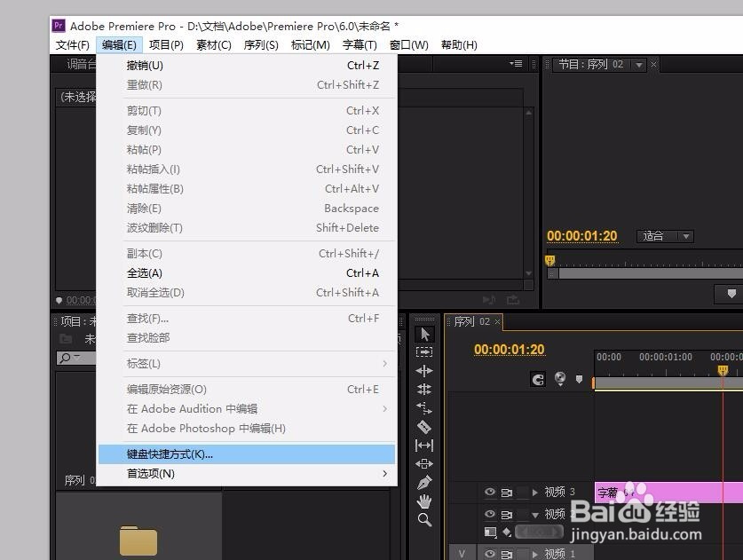Select the Rate Stretch tool
The height and width of the screenshot is (560, 743).
click(424, 408)
